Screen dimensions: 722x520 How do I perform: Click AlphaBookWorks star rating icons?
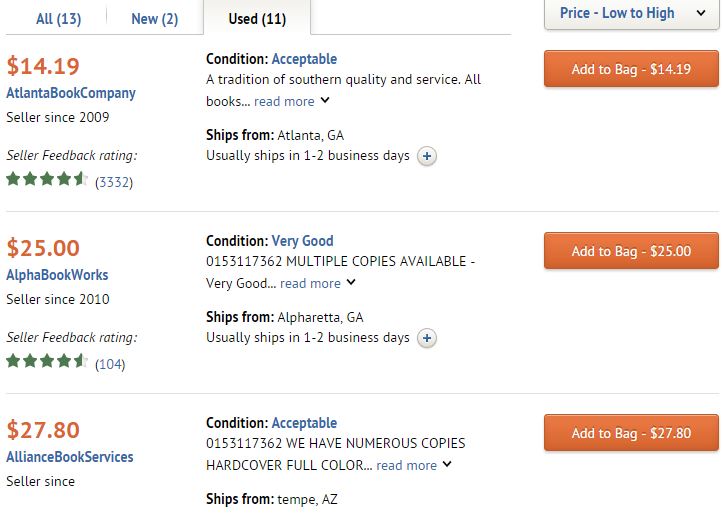[x=47, y=362]
